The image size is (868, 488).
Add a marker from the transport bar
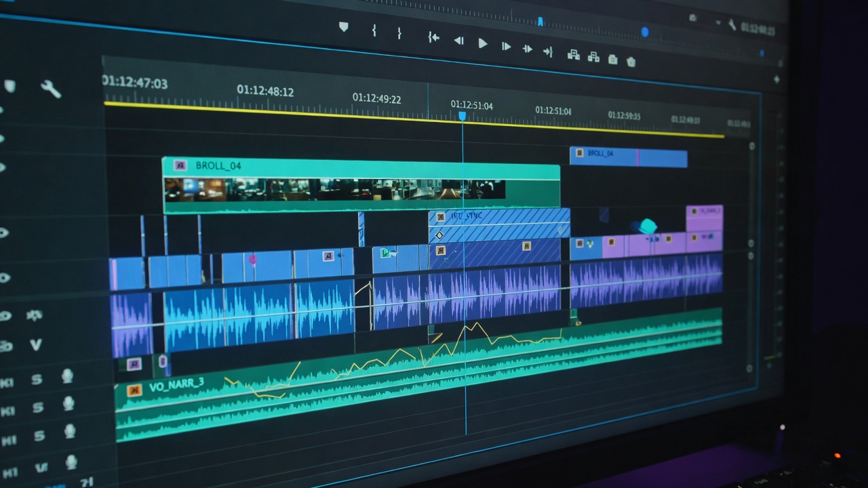coord(344,26)
